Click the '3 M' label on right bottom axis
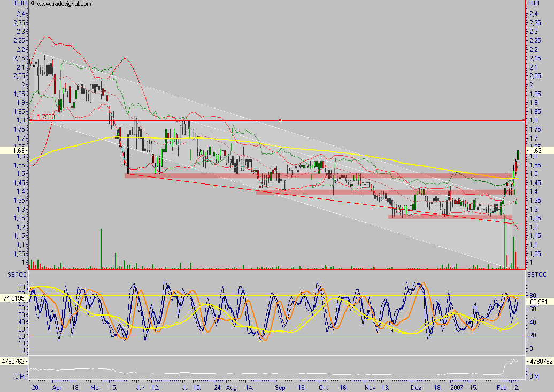Viewport: 554px width, 392px height. point(534,376)
